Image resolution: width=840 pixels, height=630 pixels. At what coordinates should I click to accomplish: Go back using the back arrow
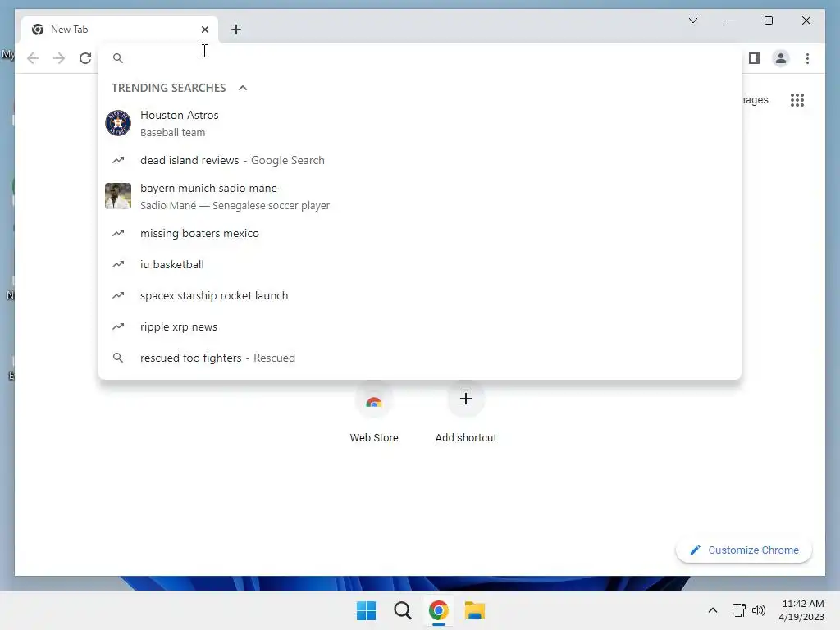(x=33, y=58)
